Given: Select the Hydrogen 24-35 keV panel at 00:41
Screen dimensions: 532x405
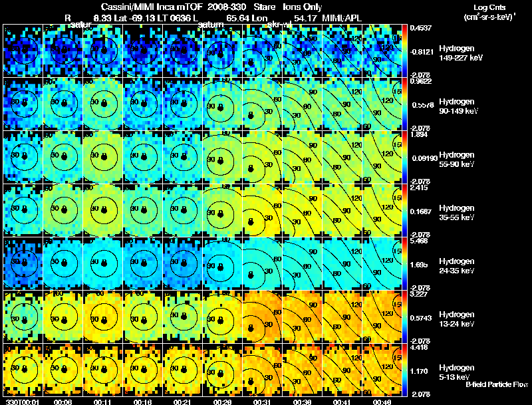Looking at the screenshot, I should [342, 264].
